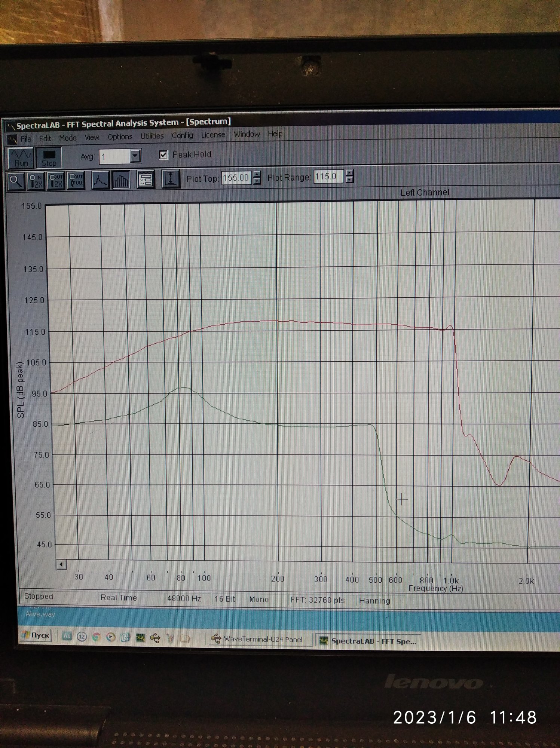560x748 pixels.
Task: Open the settings dialog icon in the toolbar
Action: coord(146,179)
